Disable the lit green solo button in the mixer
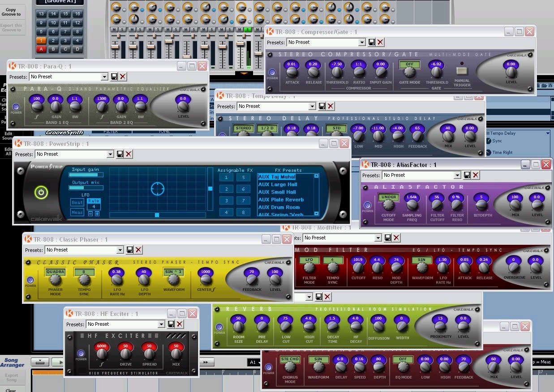Viewport: 554px width, 392px height. click(x=248, y=30)
